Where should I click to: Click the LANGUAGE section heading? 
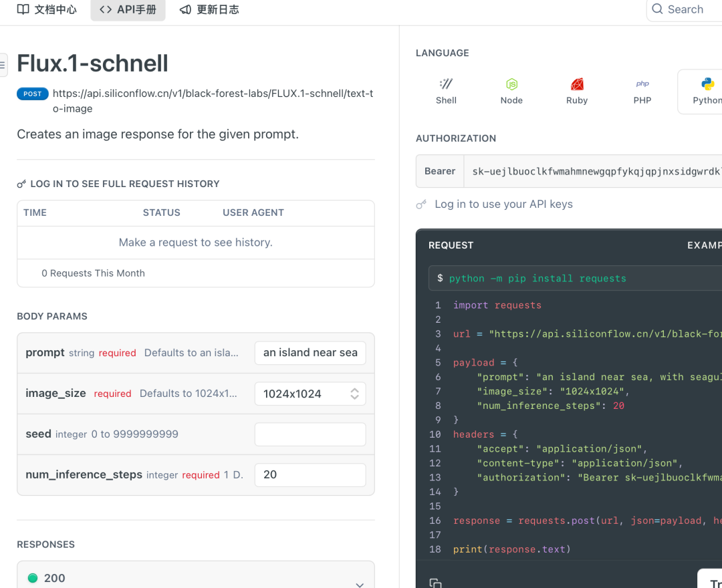(x=442, y=53)
